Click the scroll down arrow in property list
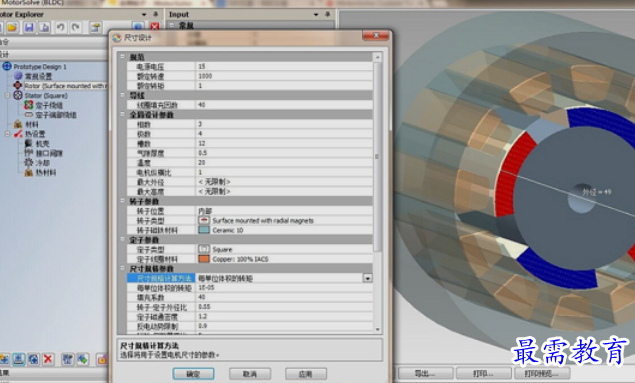 coord(377,329)
